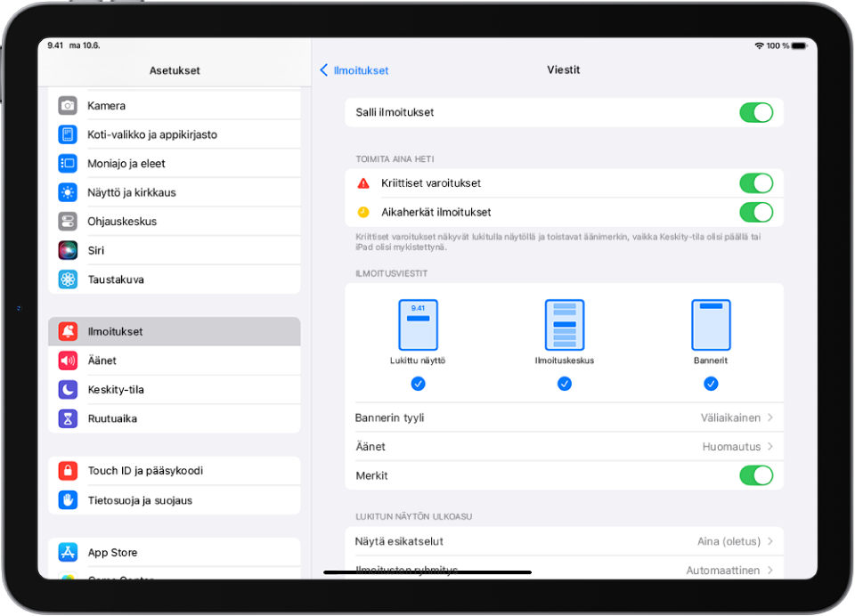
Task: Open Ohjauskeskus settings row
Action: [175, 222]
